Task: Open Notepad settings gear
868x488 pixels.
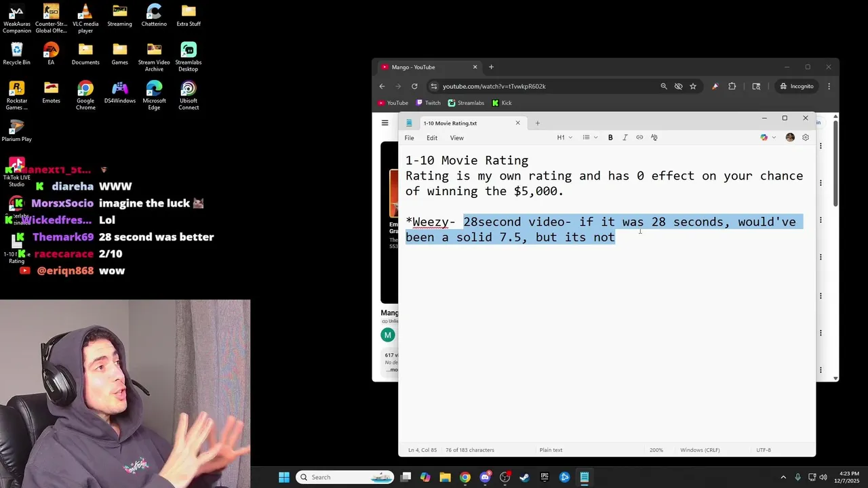Action: click(806, 138)
